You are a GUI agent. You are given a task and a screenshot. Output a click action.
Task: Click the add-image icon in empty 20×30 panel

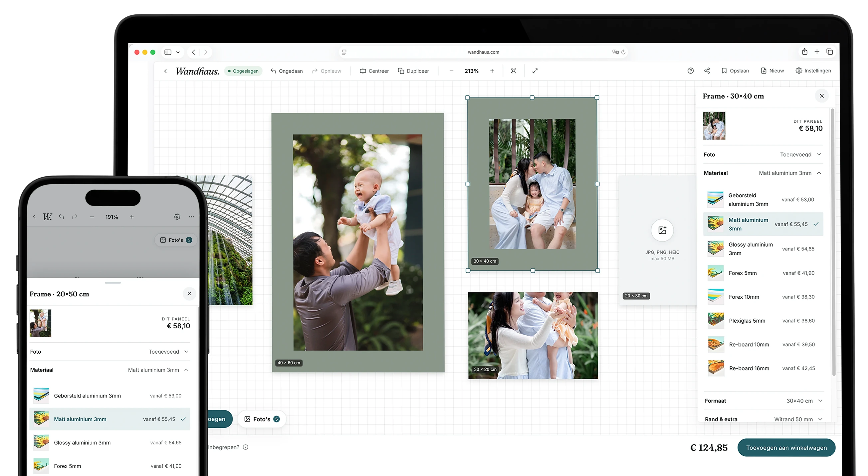pos(662,231)
